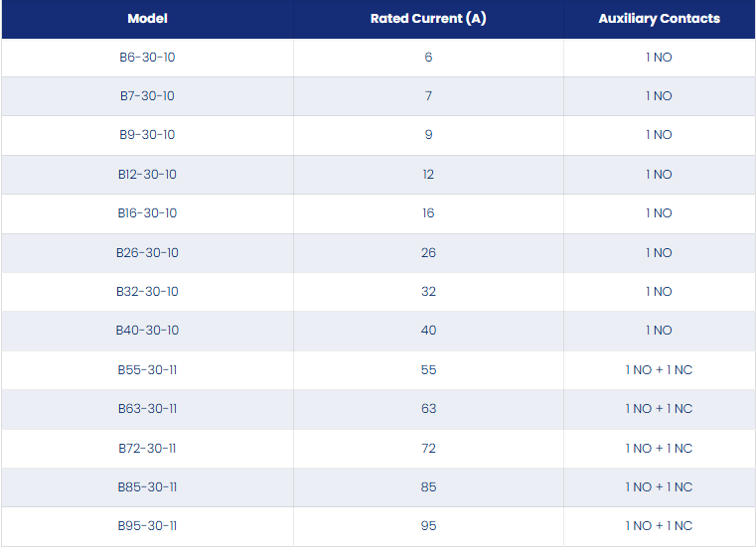Click rated current value 55
The width and height of the screenshot is (756, 547).
pos(428,370)
